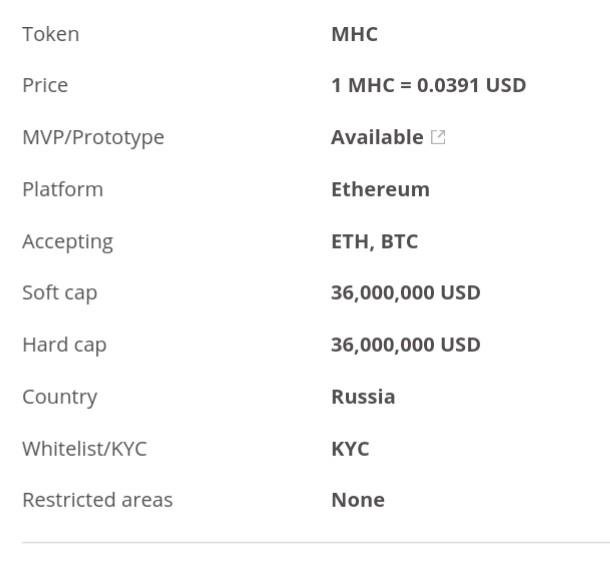Click the Ethereum platform value

coord(380,189)
